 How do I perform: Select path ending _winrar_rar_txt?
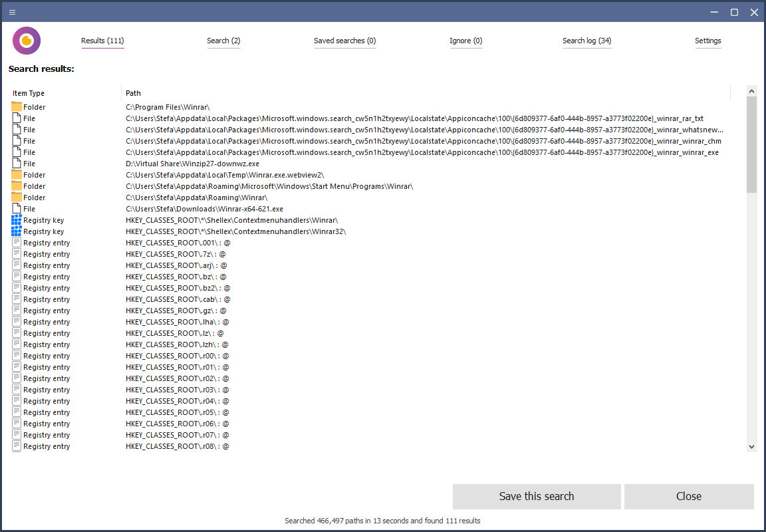coord(414,118)
